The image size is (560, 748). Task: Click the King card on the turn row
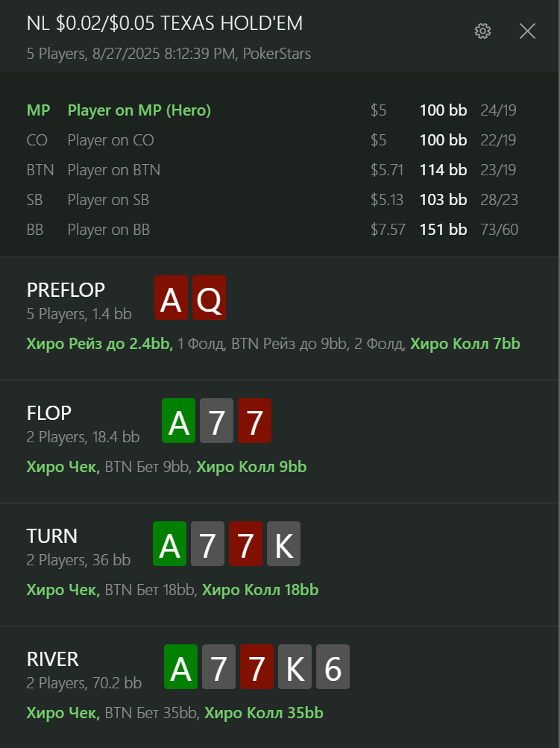pyautogui.click(x=284, y=544)
